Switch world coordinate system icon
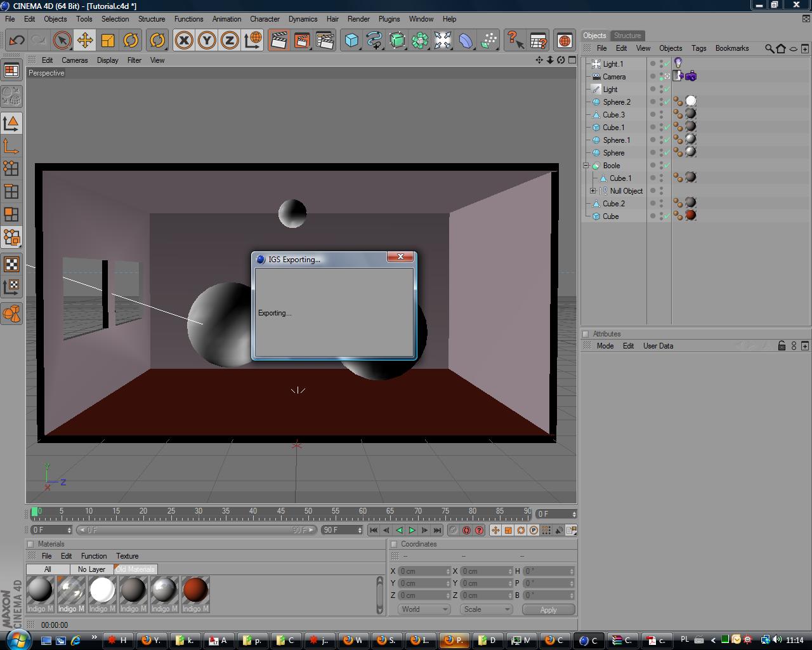This screenshot has width=812, height=650. tap(252, 41)
